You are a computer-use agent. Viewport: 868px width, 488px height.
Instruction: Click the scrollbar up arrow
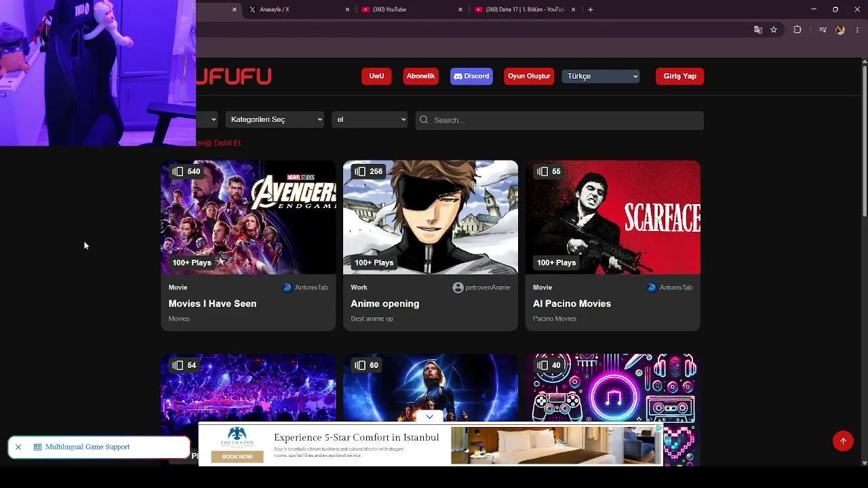click(x=864, y=62)
